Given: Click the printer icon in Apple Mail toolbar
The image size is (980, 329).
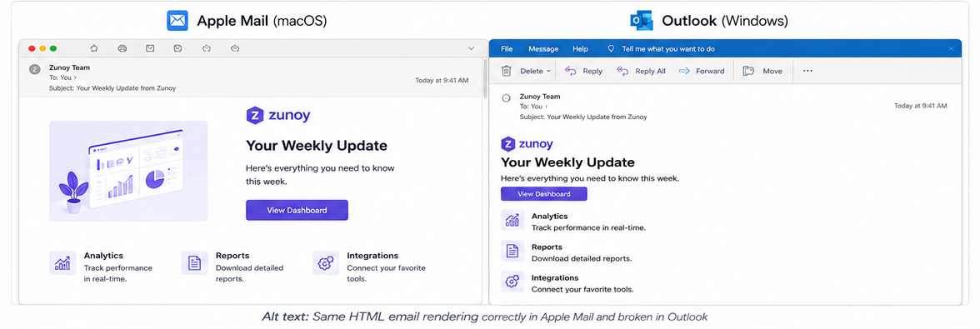Looking at the screenshot, I should [122, 48].
